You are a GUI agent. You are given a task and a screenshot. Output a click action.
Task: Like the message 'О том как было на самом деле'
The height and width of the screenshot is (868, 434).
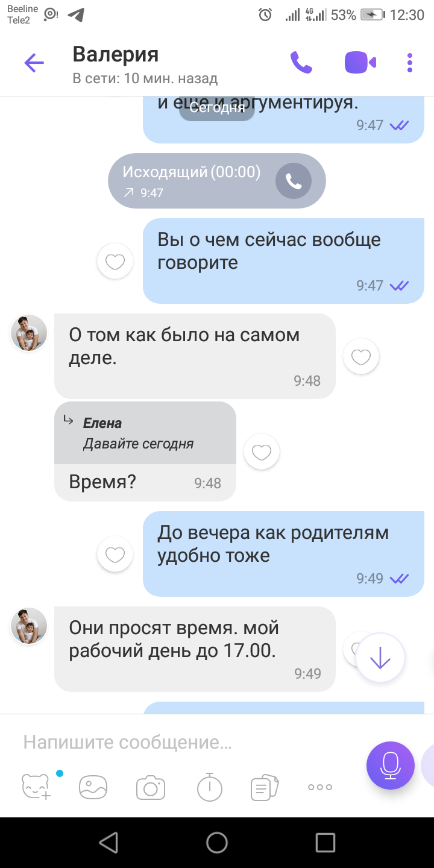361,357
